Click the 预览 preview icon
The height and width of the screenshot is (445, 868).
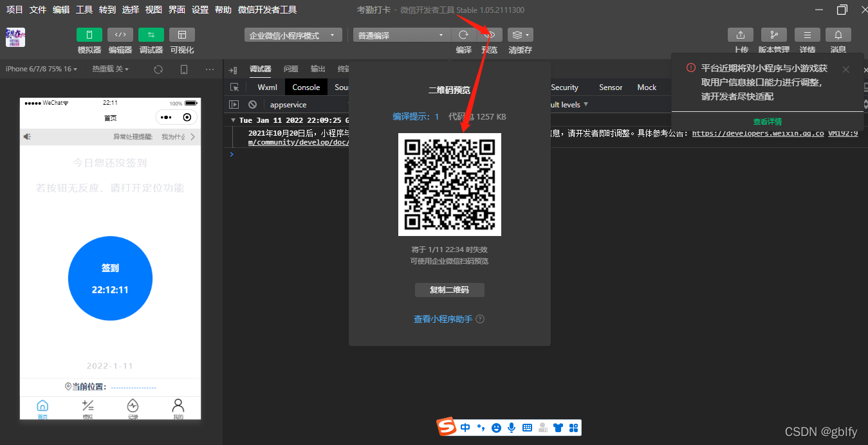pyautogui.click(x=489, y=35)
